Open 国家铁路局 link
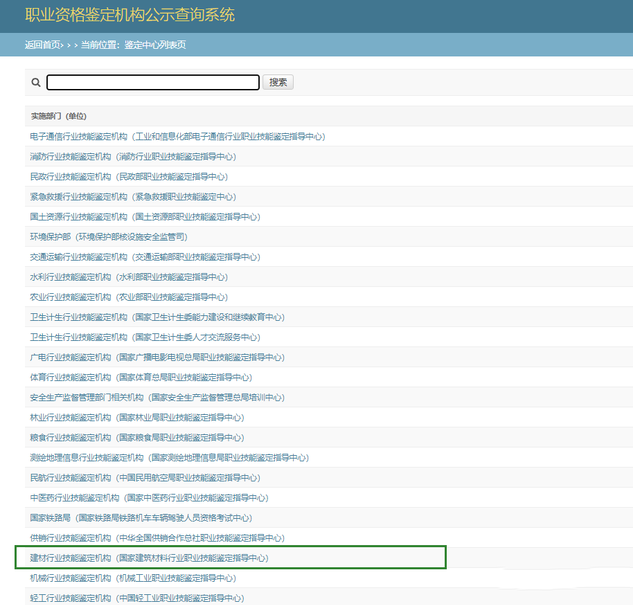Screen dimensions: 633x605 pos(141,518)
